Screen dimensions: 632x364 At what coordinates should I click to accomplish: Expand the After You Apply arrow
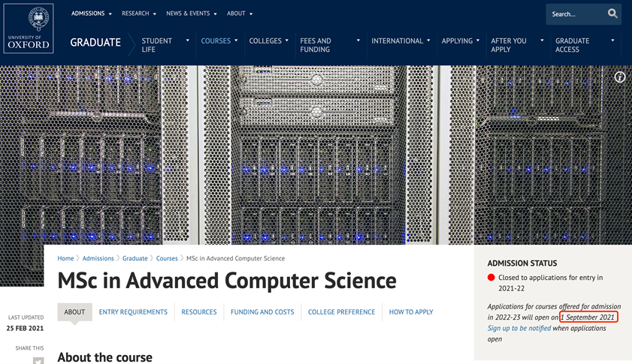click(x=542, y=41)
